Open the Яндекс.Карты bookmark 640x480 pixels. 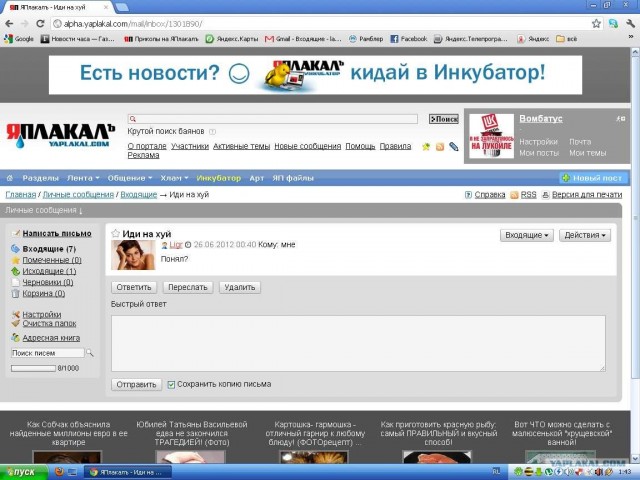coord(232,39)
